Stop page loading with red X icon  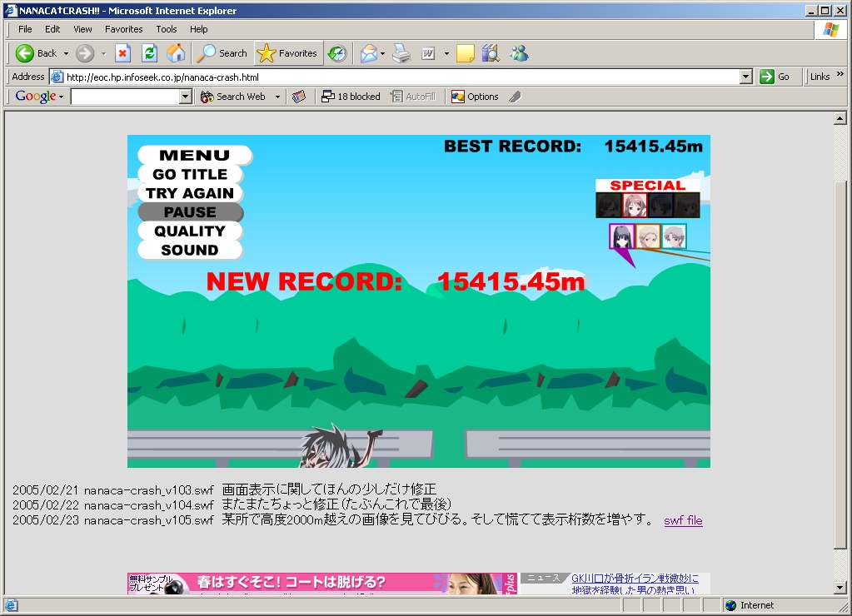[122, 53]
